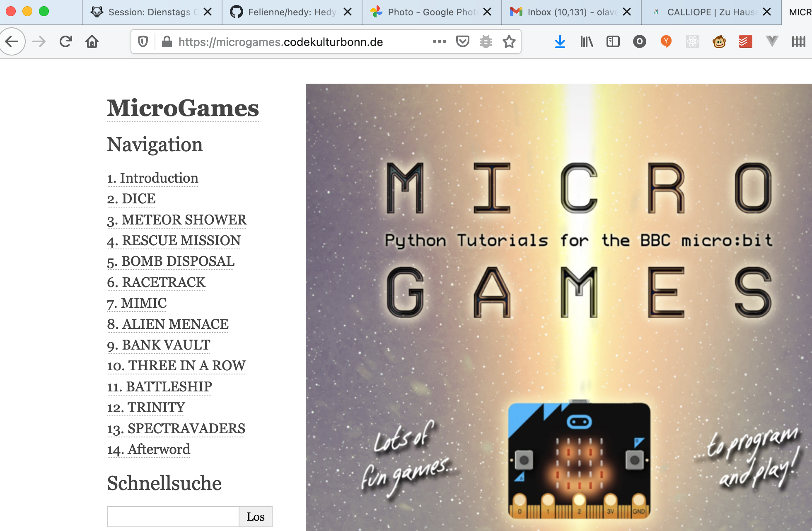Click the Schnellsuche search input field
Screen dimensions: 812x531
coord(173,517)
